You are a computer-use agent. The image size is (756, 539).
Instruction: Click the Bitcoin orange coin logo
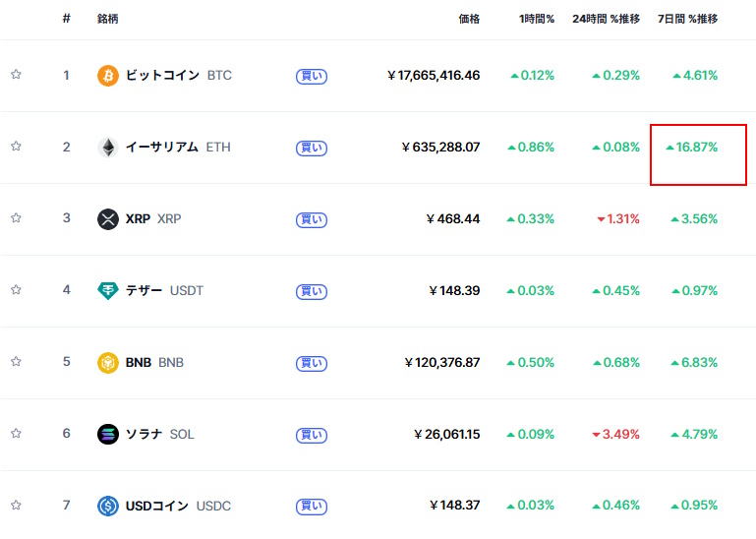(x=108, y=76)
